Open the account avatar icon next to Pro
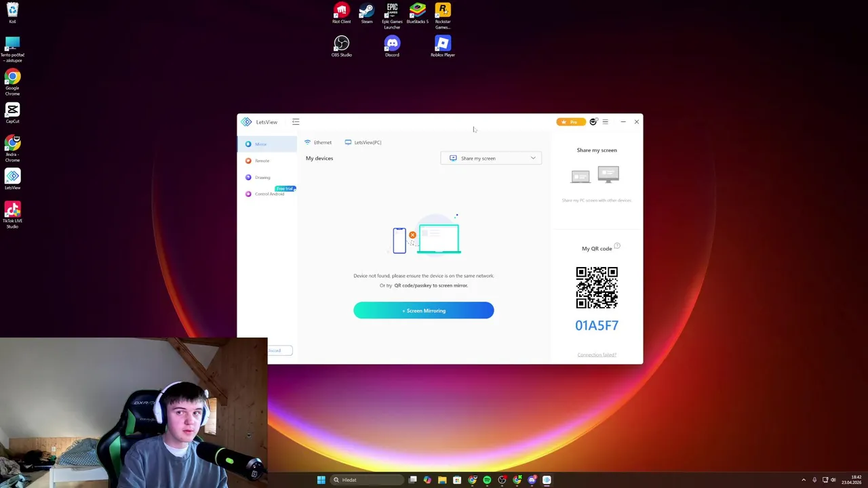 click(593, 122)
